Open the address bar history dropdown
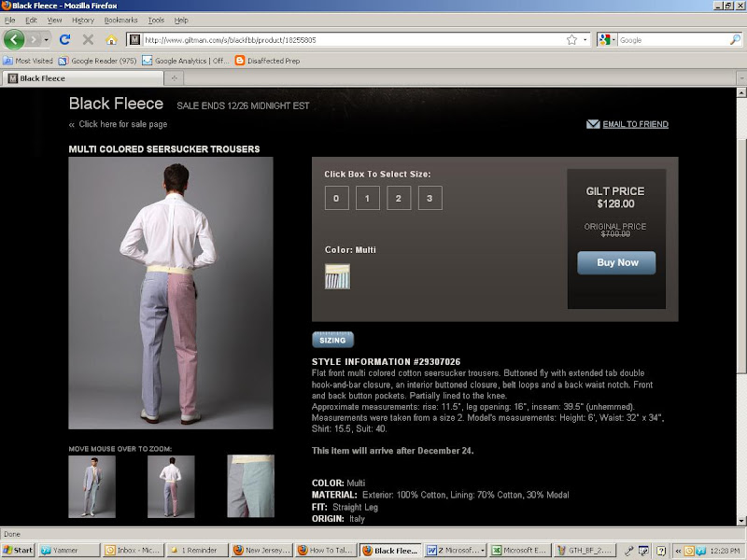747x560 pixels. click(x=585, y=40)
